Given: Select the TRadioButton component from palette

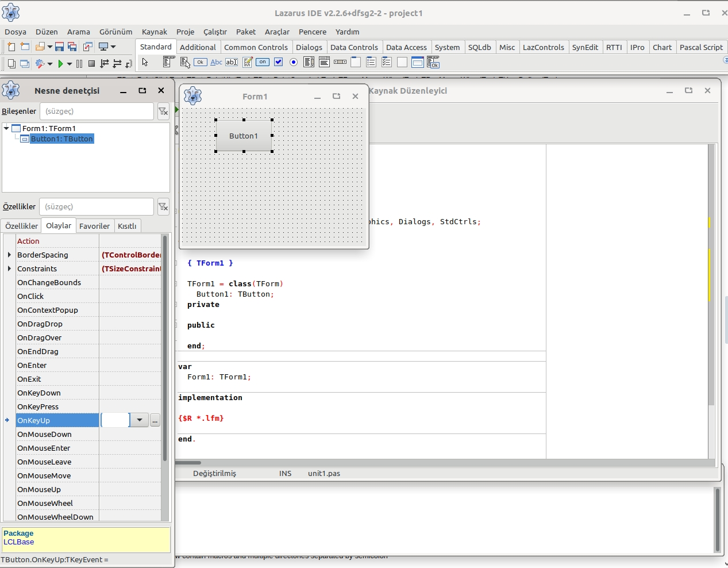Looking at the screenshot, I should [294, 62].
